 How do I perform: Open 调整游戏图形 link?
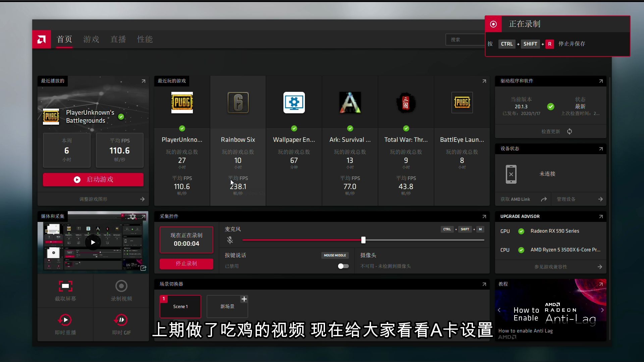93,199
